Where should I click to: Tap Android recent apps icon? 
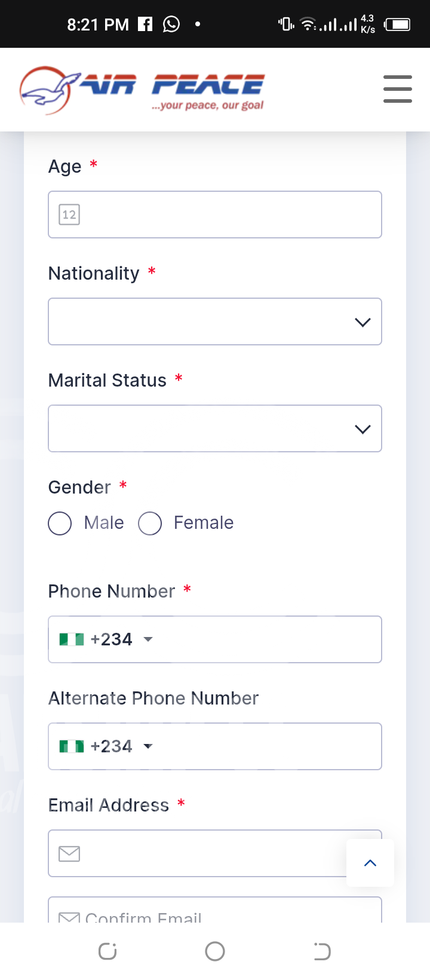click(107, 951)
